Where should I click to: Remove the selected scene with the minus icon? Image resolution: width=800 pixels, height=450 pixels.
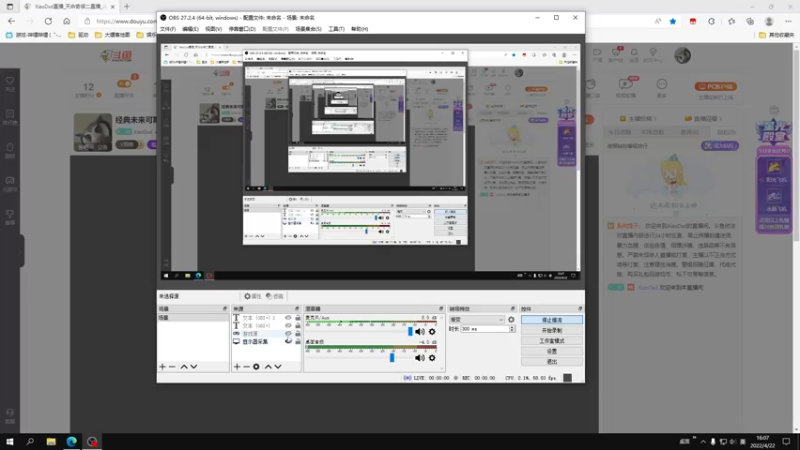172,366
